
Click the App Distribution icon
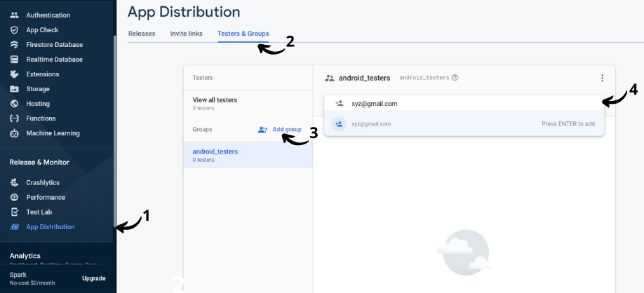click(x=14, y=227)
